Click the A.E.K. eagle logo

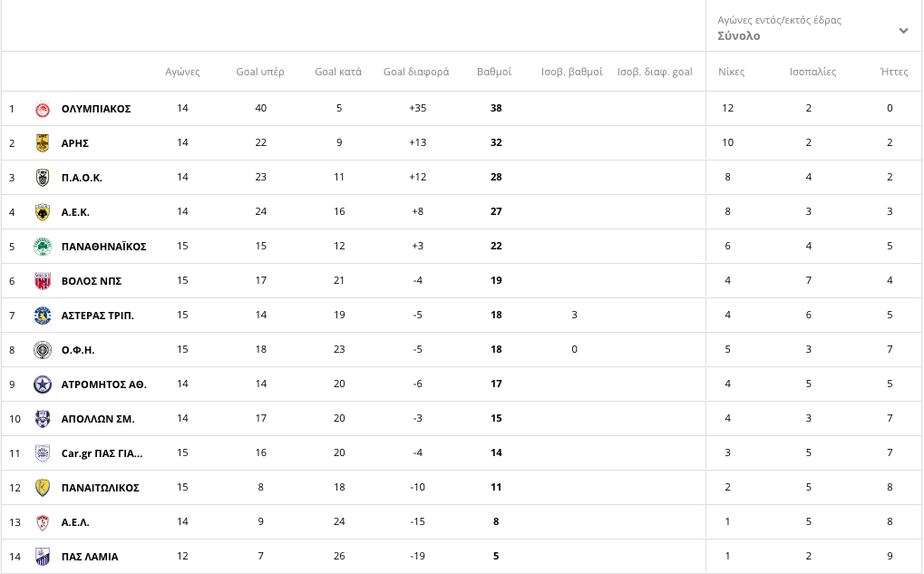[43, 212]
